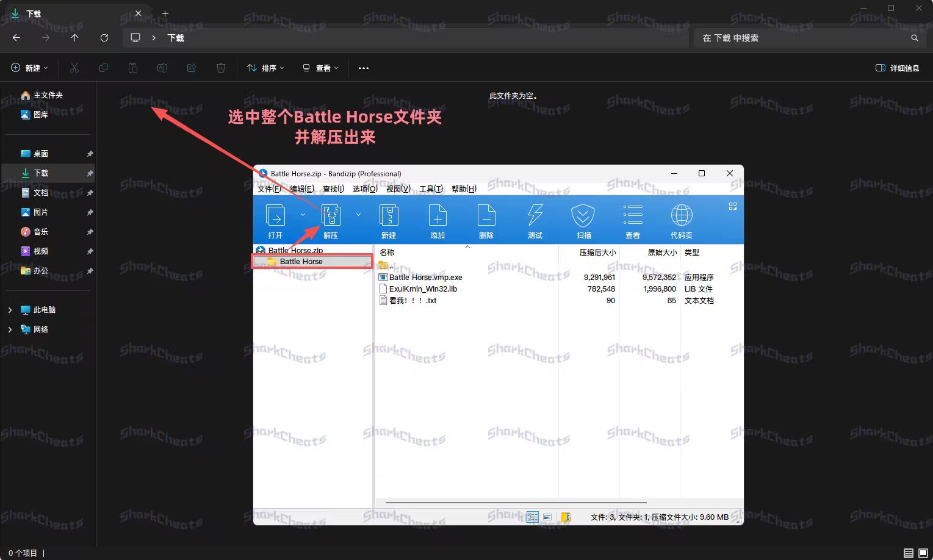Switch to detail list view in Bandizip status bar
The height and width of the screenshot is (560, 933).
[x=533, y=517]
